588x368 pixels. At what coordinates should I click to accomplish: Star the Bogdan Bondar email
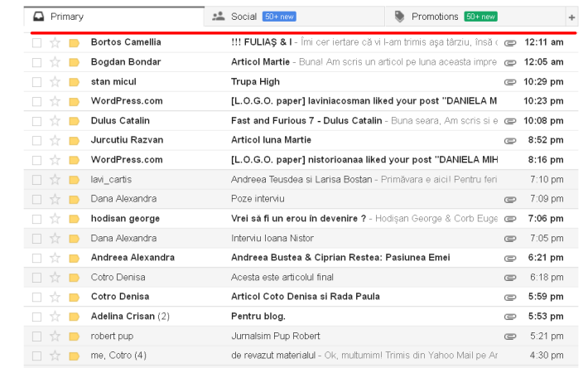[x=55, y=62]
